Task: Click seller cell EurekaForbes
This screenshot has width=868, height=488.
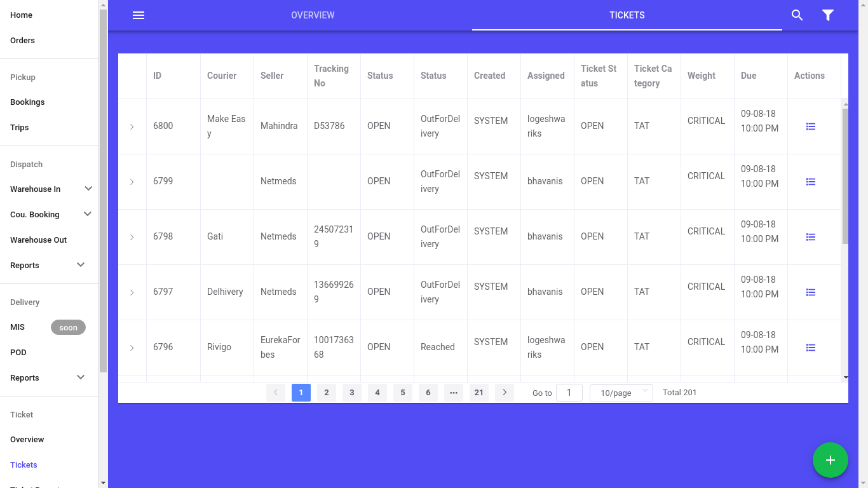Action: click(x=280, y=347)
